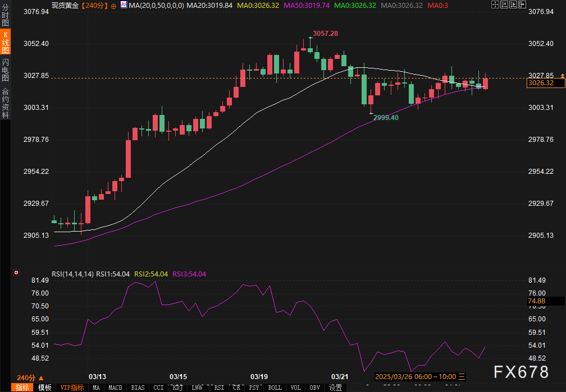Screen dimensions: 566x392
Task: Click the crosshair icon beside 【240分】
Action: coord(114,5)
